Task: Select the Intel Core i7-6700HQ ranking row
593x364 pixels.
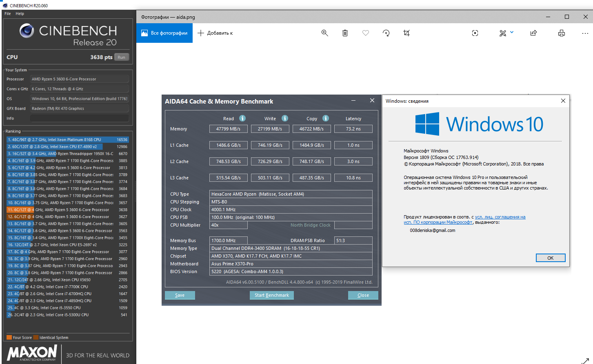Action: tap(67, 294)
